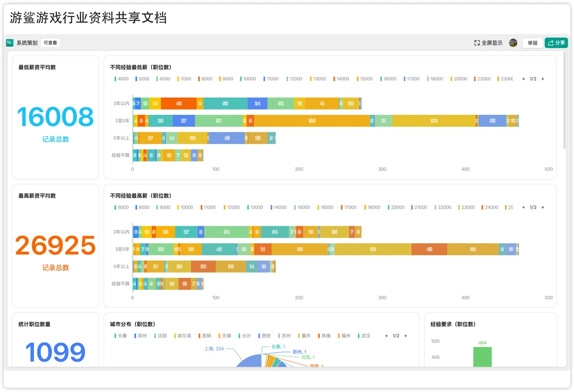Go to next legend page in 不同经验最高薪 chart
The width and height of the screenshot is (574, 392).
coord(543,207)
